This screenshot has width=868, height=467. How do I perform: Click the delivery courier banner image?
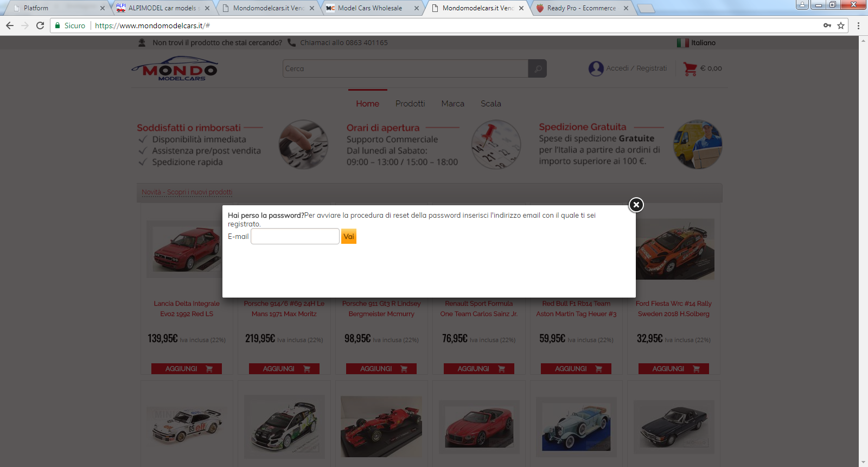[x=698, y=144]
